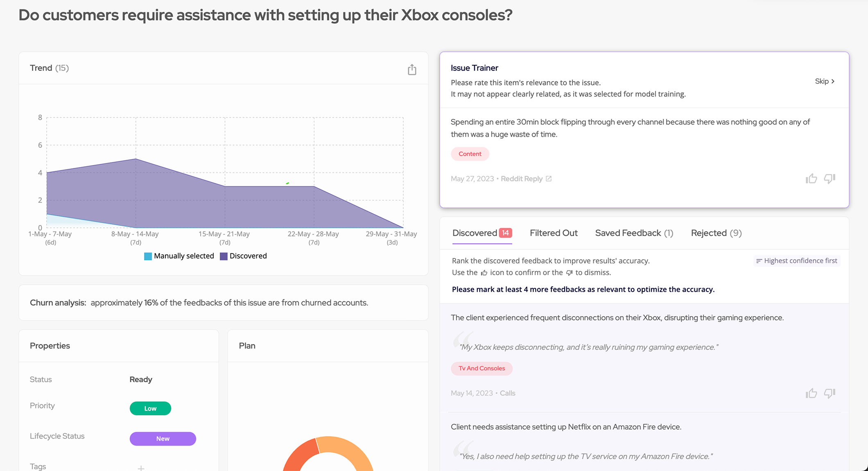
Task: Open the Rejected tab
Action: coord(717,233)
